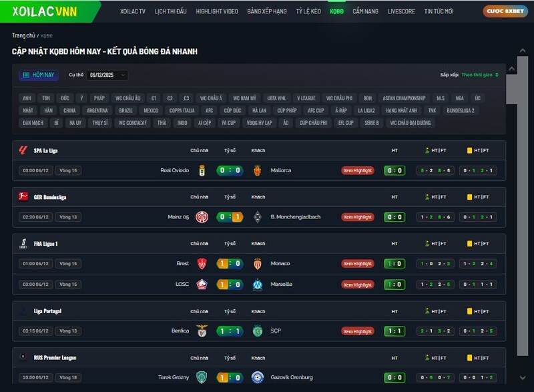Open the BẢNG XẾP HẠNG menu item
This screenshot has width=534, height=392.
click(x=266, y=11)
